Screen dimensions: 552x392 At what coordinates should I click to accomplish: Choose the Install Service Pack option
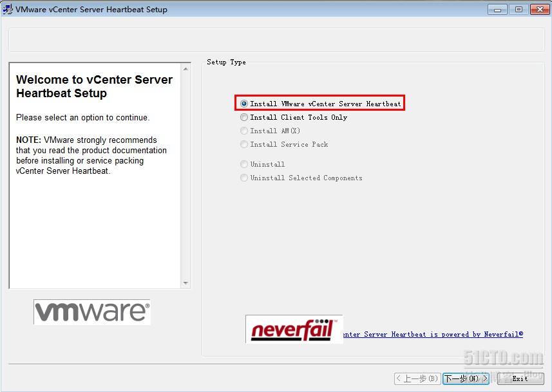tap(284, 144)
